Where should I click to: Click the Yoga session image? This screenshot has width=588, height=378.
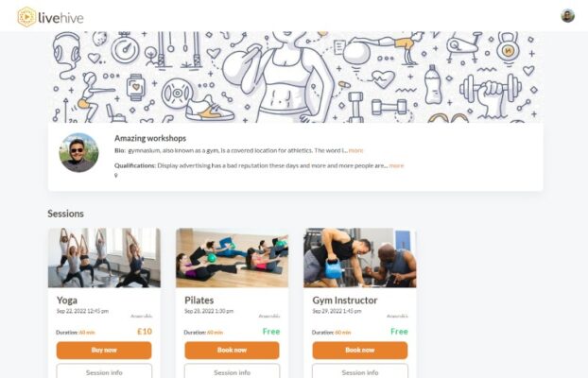[x=104, y=258]
